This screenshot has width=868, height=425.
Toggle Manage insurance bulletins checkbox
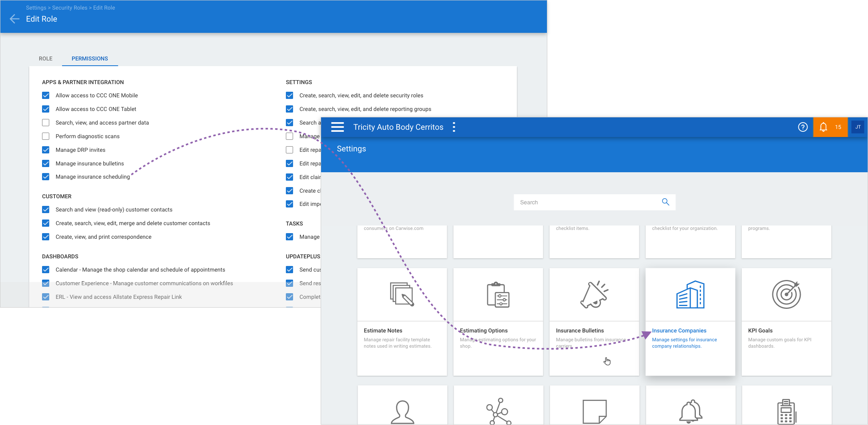[x=46, y=163]
